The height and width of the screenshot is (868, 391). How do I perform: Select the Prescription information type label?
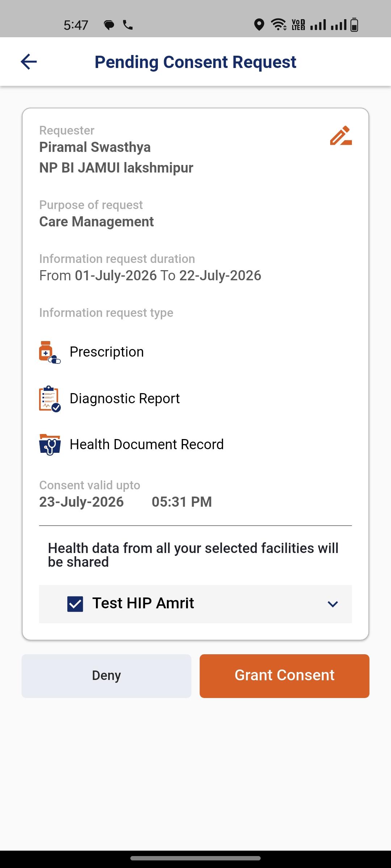[107, 352]
